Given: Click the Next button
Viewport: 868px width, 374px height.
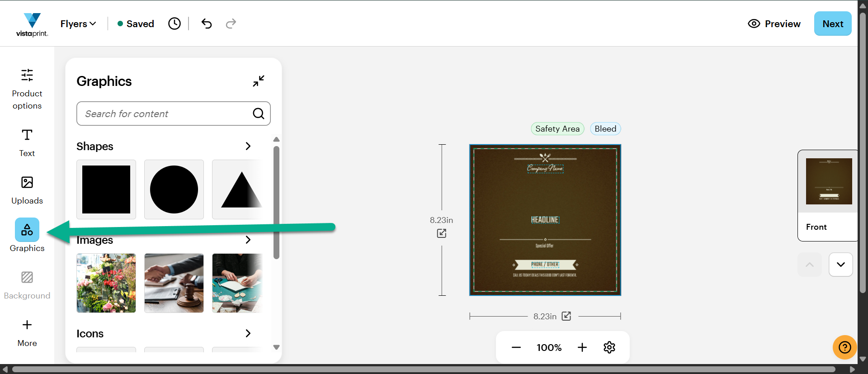Looking at the screenshot, I should point(833,24).
